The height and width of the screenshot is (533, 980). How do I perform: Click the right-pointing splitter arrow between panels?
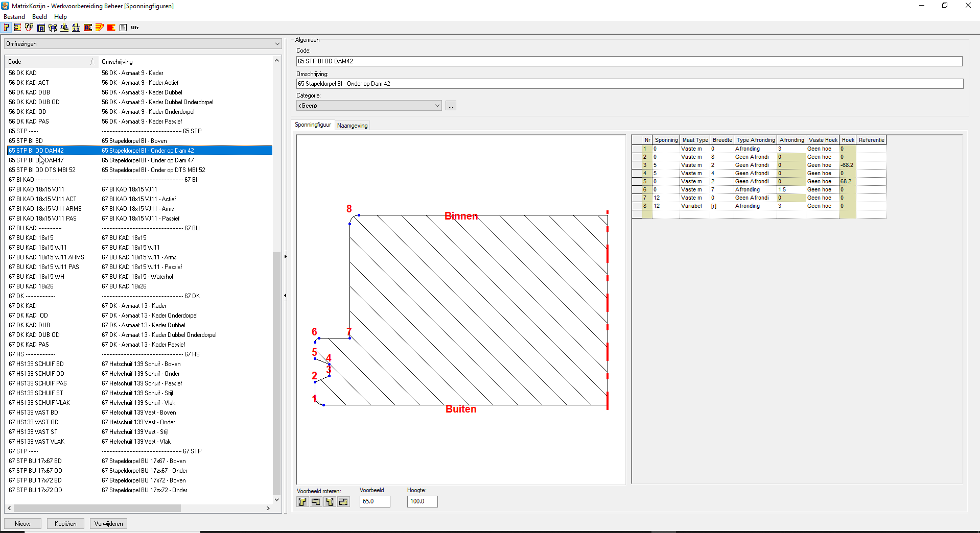(x=285, y=256)
